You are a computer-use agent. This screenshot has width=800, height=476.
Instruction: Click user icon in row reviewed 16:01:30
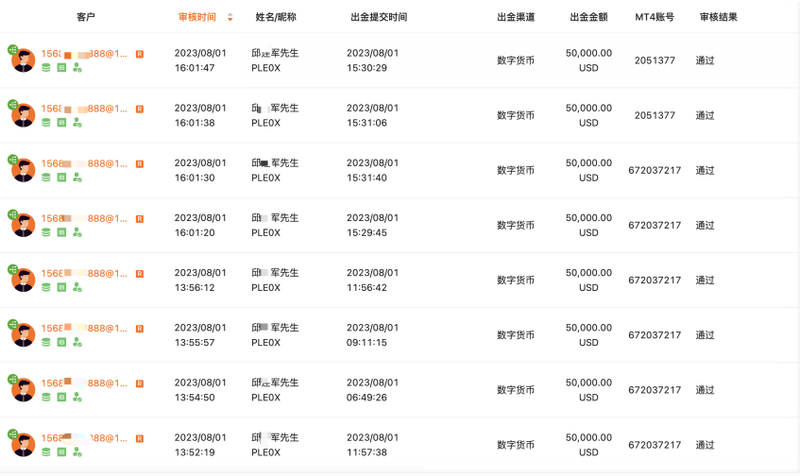click(77, 178)
